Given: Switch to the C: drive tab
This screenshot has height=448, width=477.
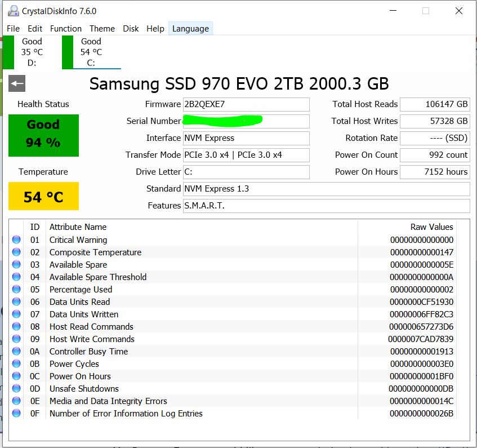Looking at the screenshot, I should [x=90, y=52].
